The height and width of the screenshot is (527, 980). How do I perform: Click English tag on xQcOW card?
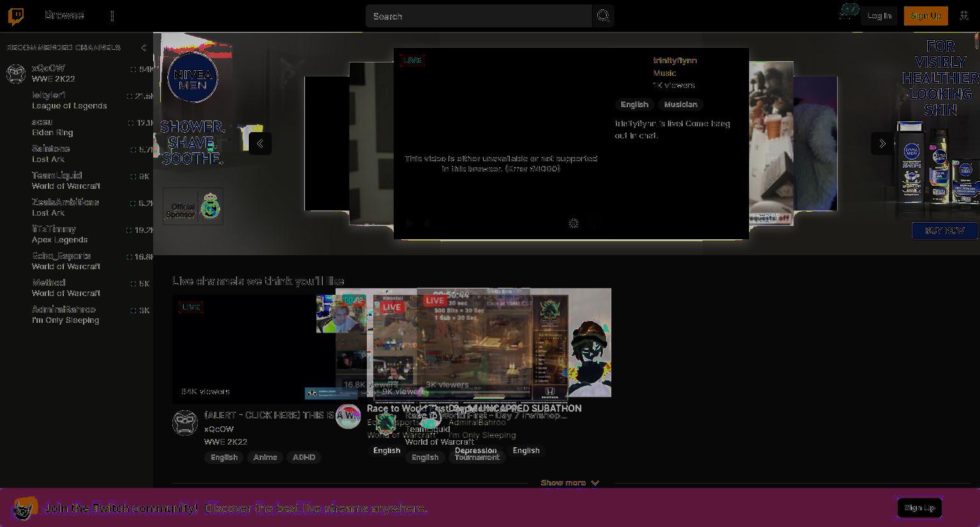(x=224, y=457)
